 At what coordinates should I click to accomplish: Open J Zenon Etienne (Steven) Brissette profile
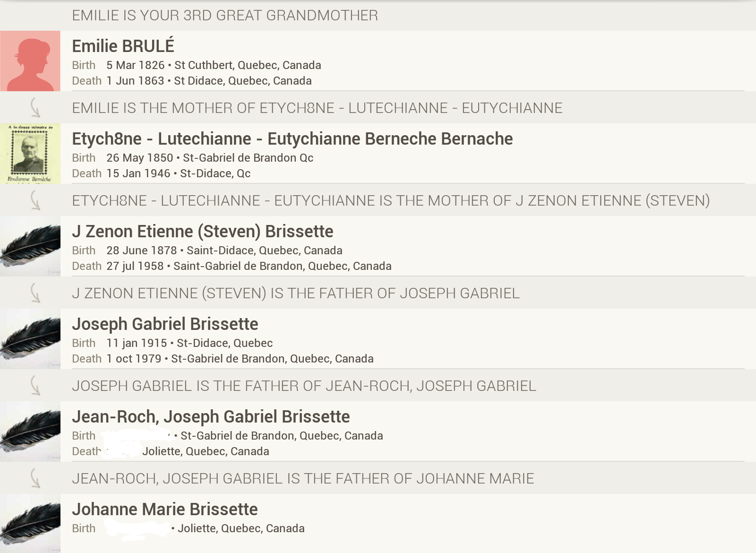(x=202, y=231)
